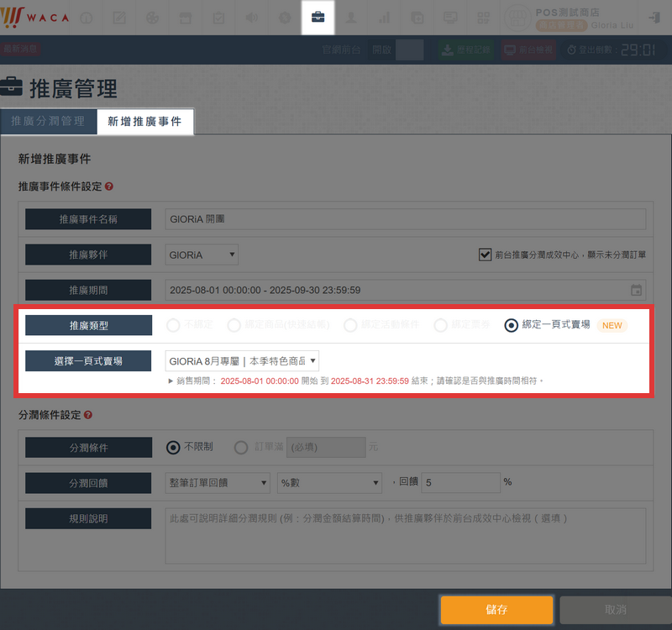The image size is (672, 630).
Task: Click help icon beside 分潤條件設定
Action: (x=88, y=415)
